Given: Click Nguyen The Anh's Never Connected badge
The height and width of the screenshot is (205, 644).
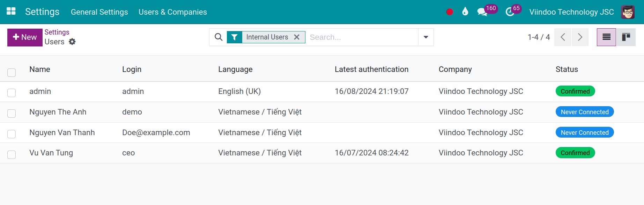Looking at the screenshot, I should (x=585, y=112).
